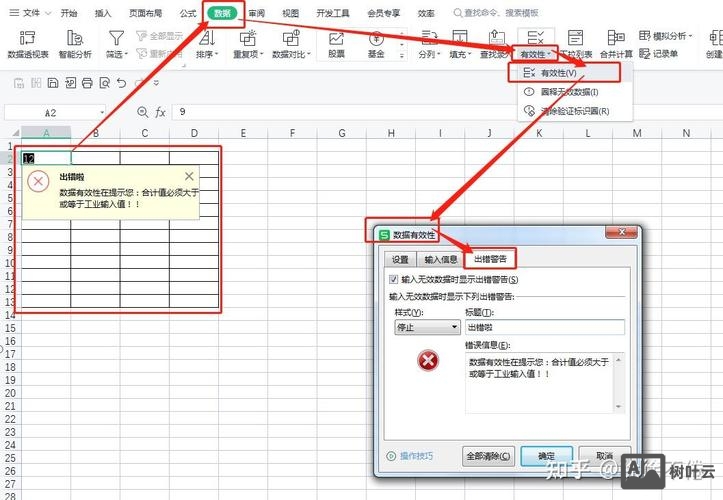Click the 基金 fund icon

(376, 38)
